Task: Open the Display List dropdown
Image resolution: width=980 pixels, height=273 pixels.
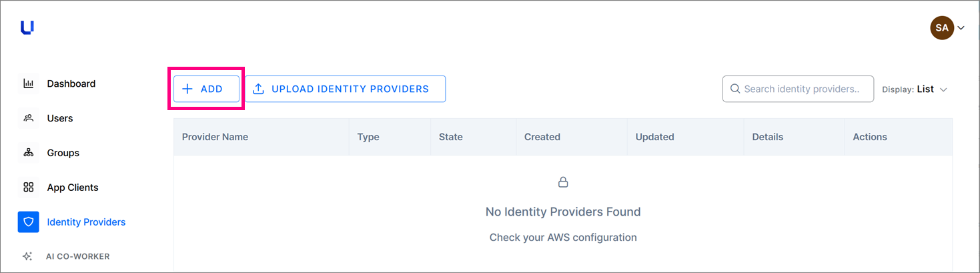Action: click(915, 89)
